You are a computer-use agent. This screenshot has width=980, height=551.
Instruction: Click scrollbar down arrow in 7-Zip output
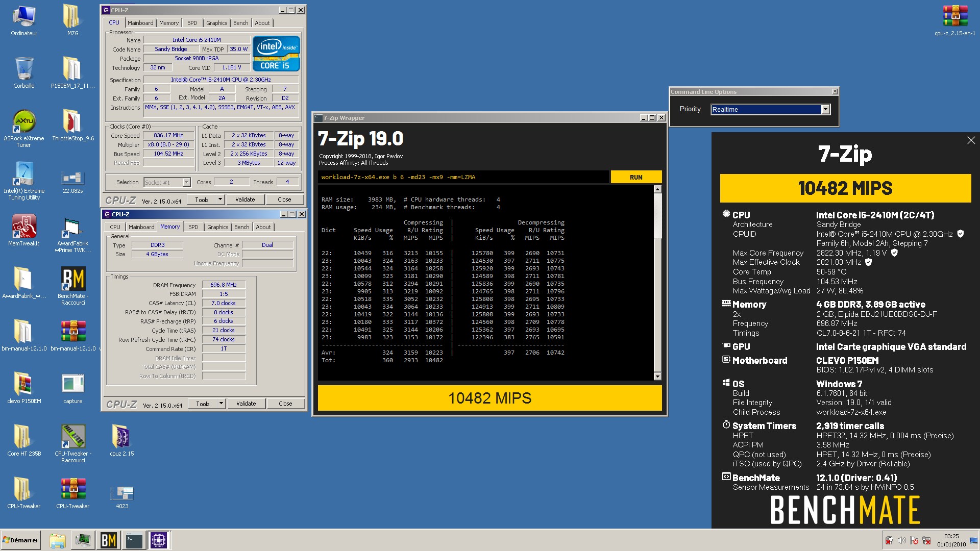coord(657,377)
